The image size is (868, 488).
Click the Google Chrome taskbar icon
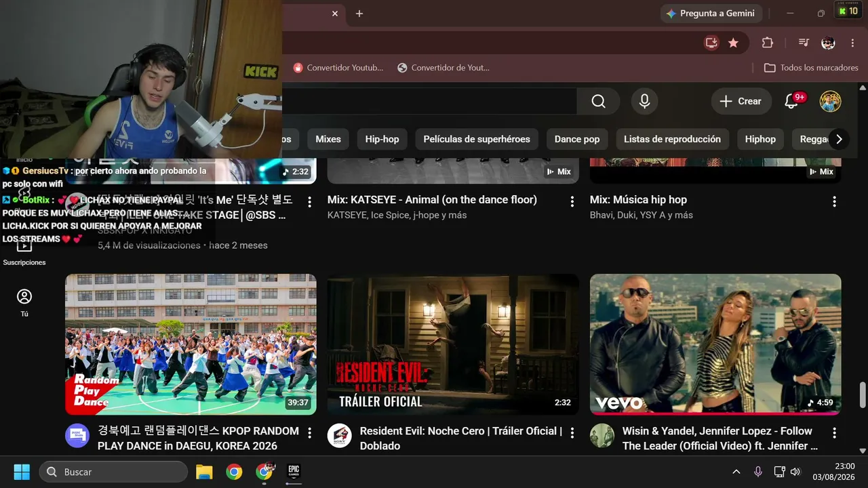point(234,472)
